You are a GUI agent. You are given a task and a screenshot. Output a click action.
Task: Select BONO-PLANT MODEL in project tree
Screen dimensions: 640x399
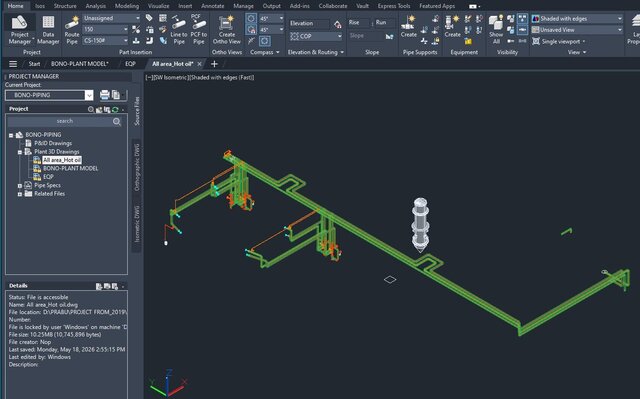[x=70, y=168]
